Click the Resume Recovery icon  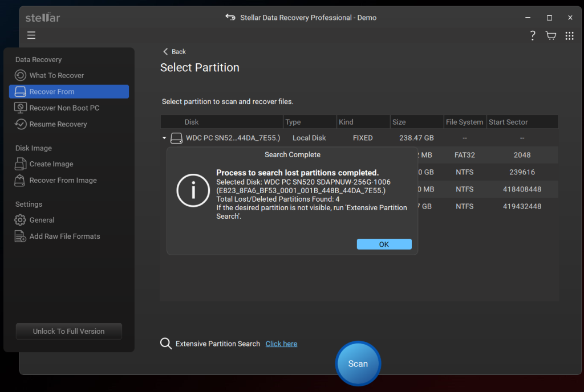[21, 124]
